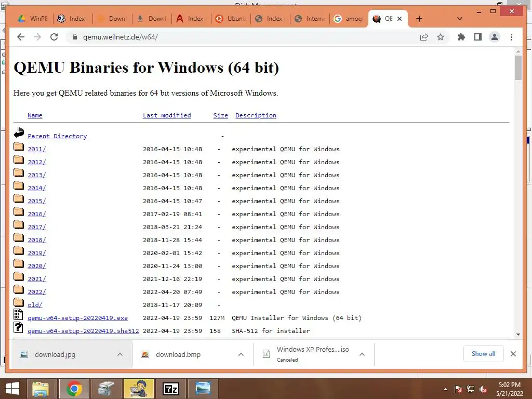Open the 2011/ folder link

(x=37, y=149)
